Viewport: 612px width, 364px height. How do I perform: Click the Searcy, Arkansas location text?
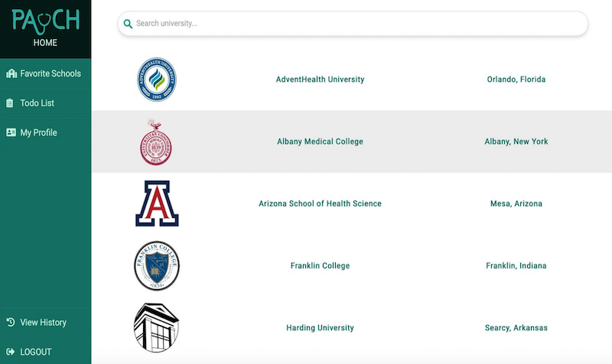pos(516,328)
